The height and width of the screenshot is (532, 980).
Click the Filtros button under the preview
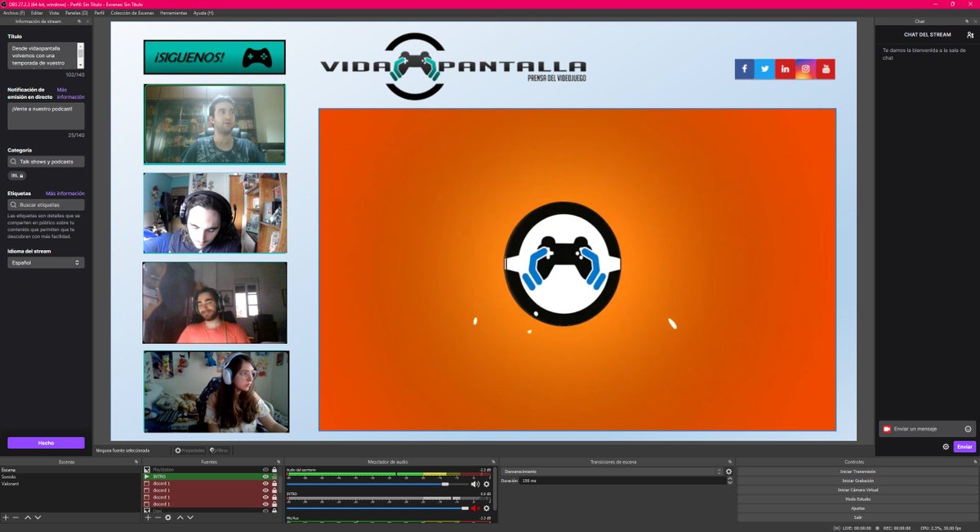coord(220,450)
